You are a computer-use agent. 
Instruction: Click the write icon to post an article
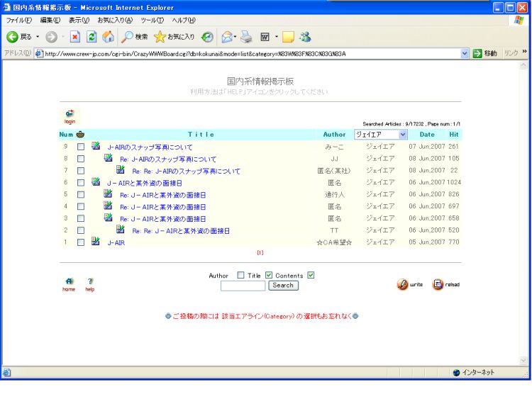[403, 284]
